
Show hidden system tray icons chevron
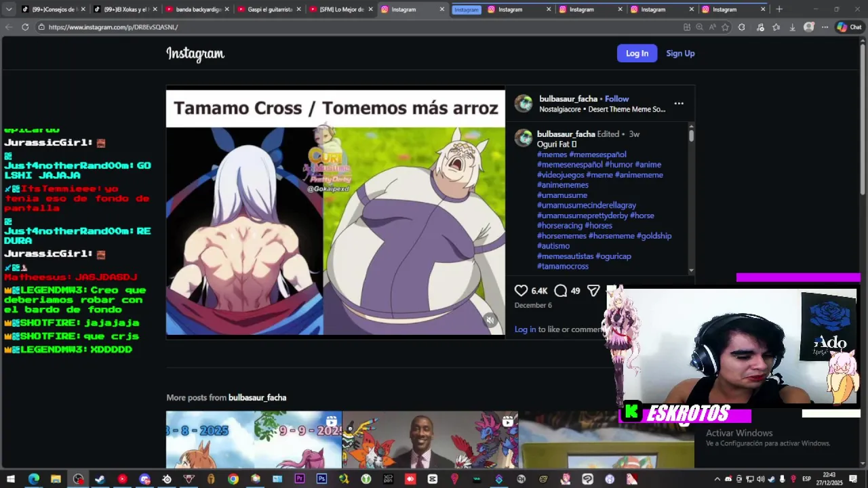click(717, 479)
